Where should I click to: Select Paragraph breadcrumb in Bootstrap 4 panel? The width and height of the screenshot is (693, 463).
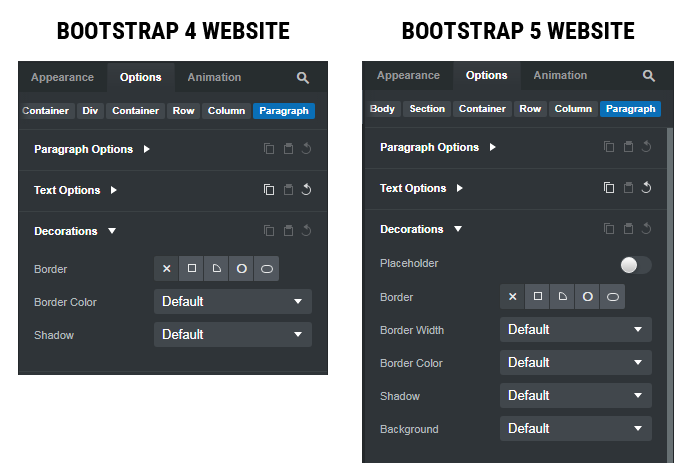pyautogui.click(x=284, y=111)
